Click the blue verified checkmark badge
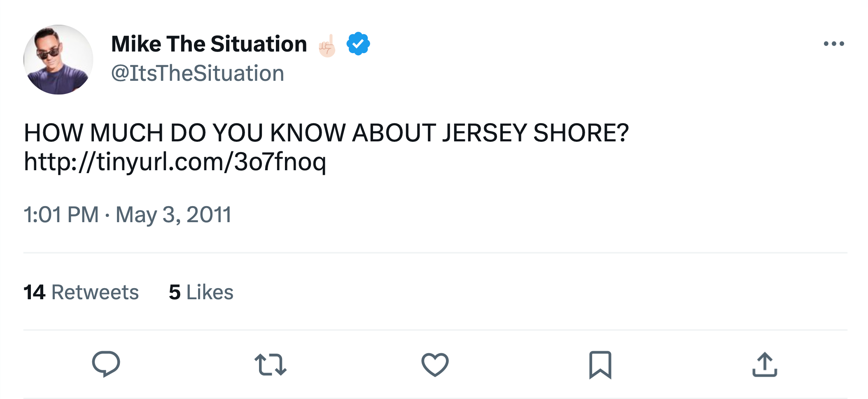This screenshot has width=868, height=399. [358, 44]
